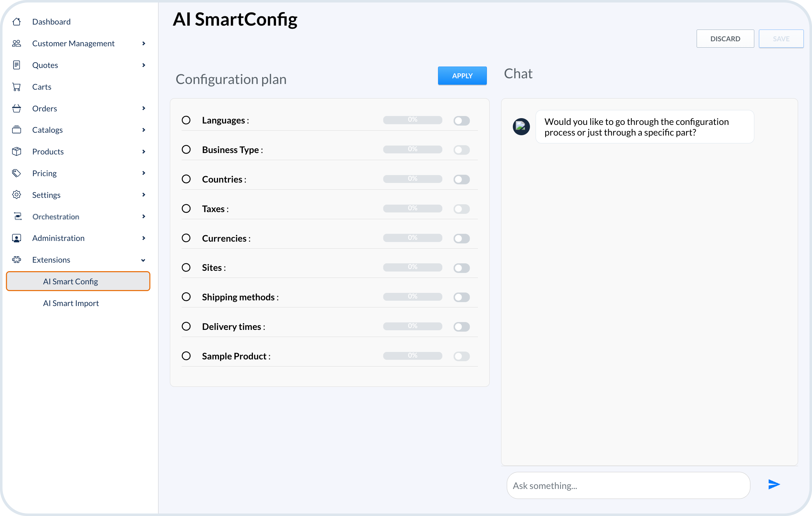This screenshot has height=516, width=812.
Task: Click the Products box icon
Action: pyautogui.click(x=16, y=151)
